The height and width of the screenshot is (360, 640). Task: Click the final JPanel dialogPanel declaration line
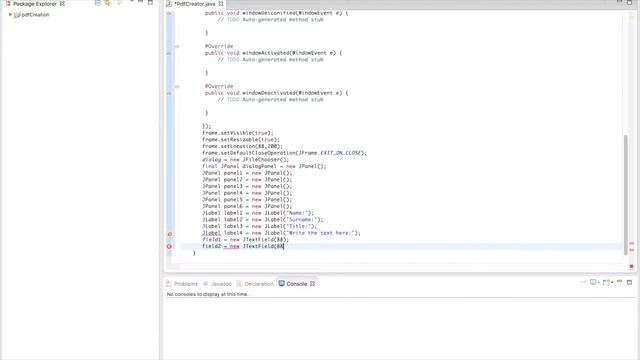(264, 166)
